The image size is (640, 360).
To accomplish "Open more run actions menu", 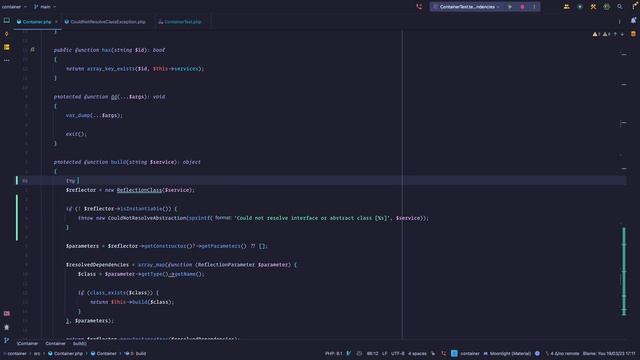I will (x=534, y=7).
